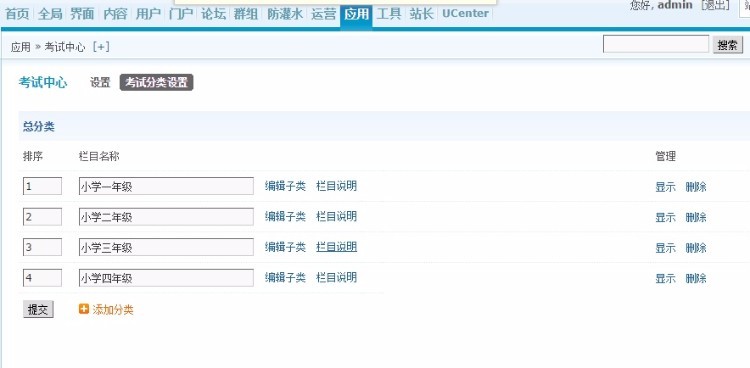Delete the 小学四年级 category via 删除

696,279
